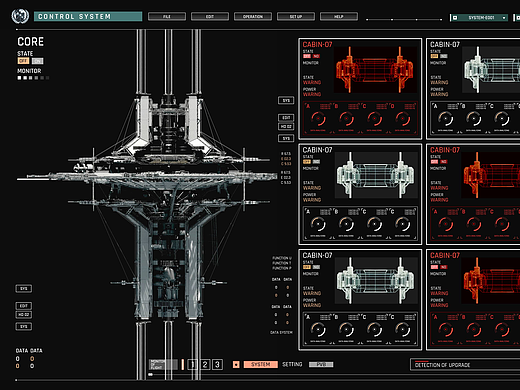Toggle OFF state in top-right white cabin panel
Image resolution: width=520 pixels, height=390 pixels.
click(434, 56)
